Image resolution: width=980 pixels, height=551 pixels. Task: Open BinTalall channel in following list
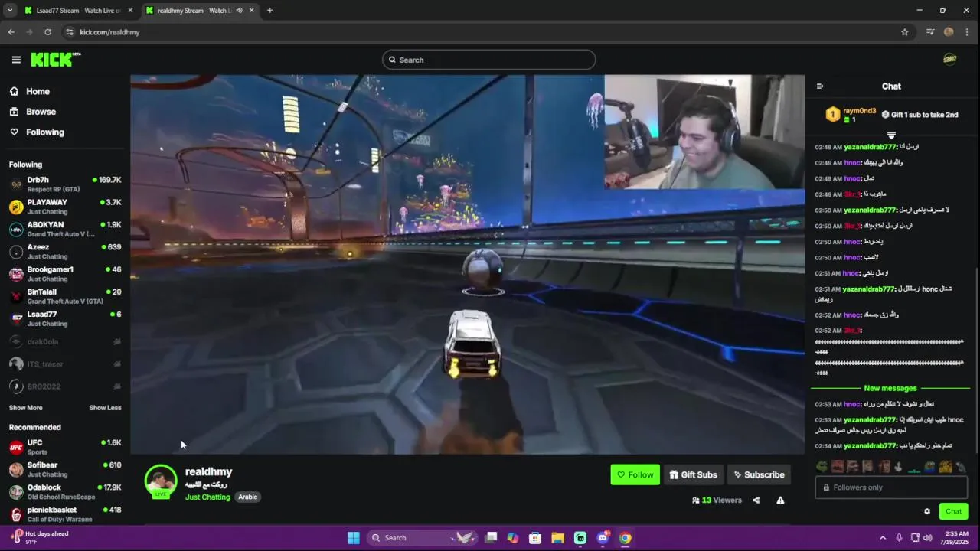(x=65, y=296)
